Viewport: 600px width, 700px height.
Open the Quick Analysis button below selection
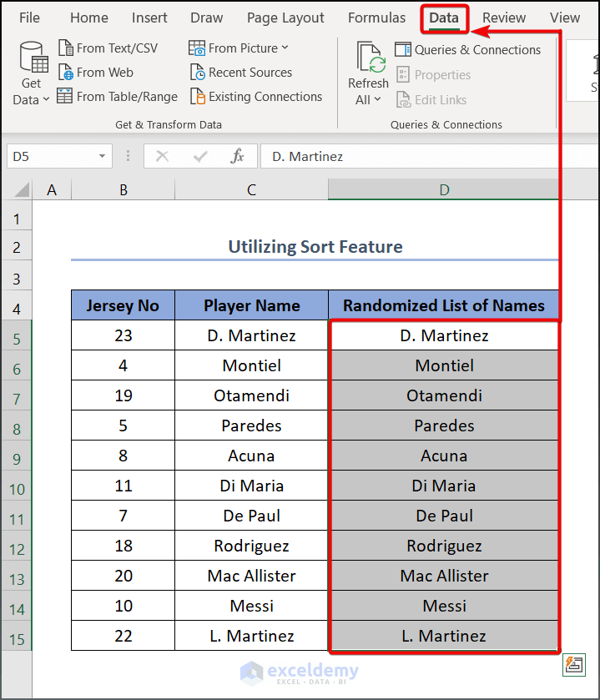tap(573, 665)
